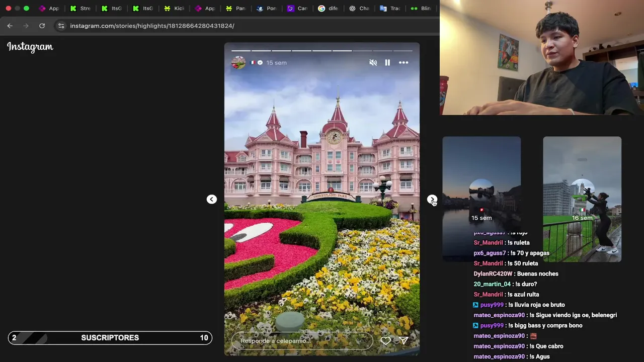Open the highlight's profile picture avatar
The width and height of the screenshot is (644, 362).
[x=238, y=63]
